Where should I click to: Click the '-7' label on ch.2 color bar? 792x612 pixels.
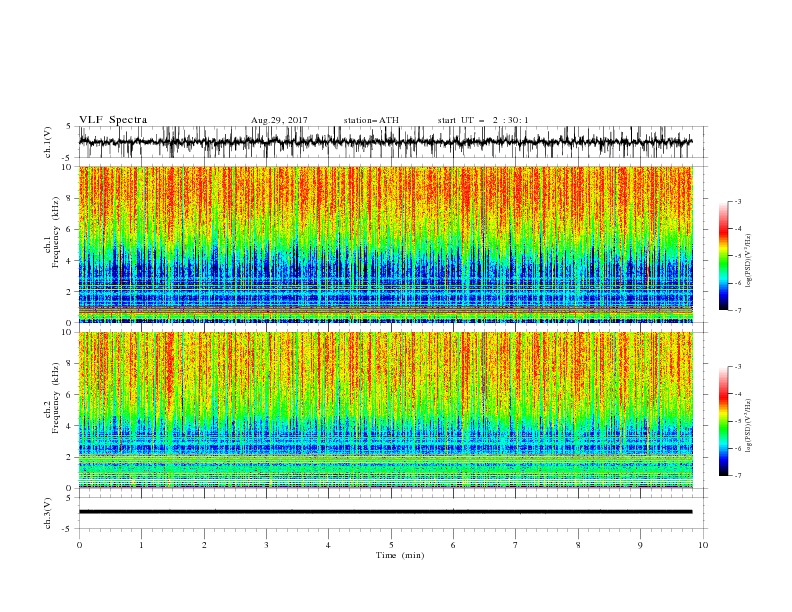pyautogui.click(x=737, y=476)
